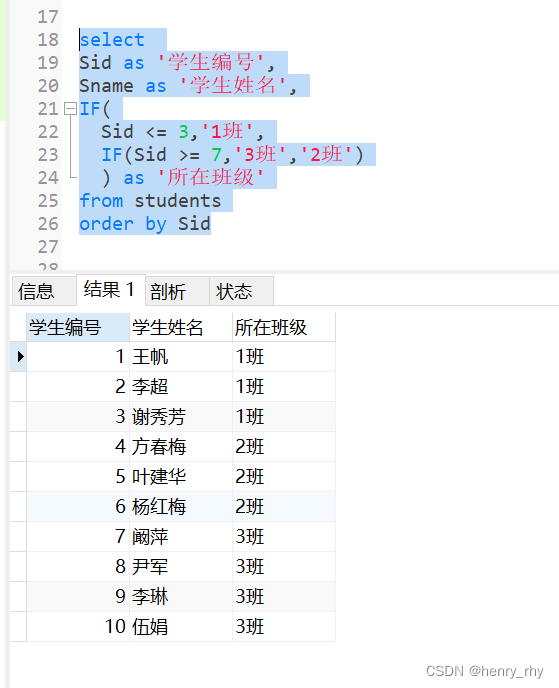Click the student number 8 cell
Screen dimensions: 559x688
[x=78, y=566]
